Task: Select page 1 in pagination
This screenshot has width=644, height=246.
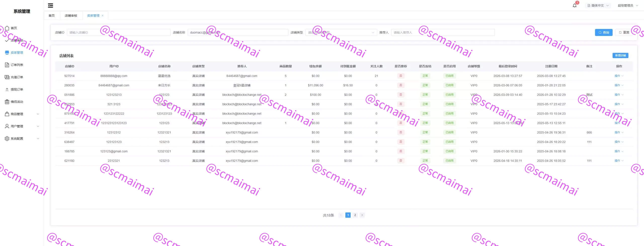Action: (348, 215)
